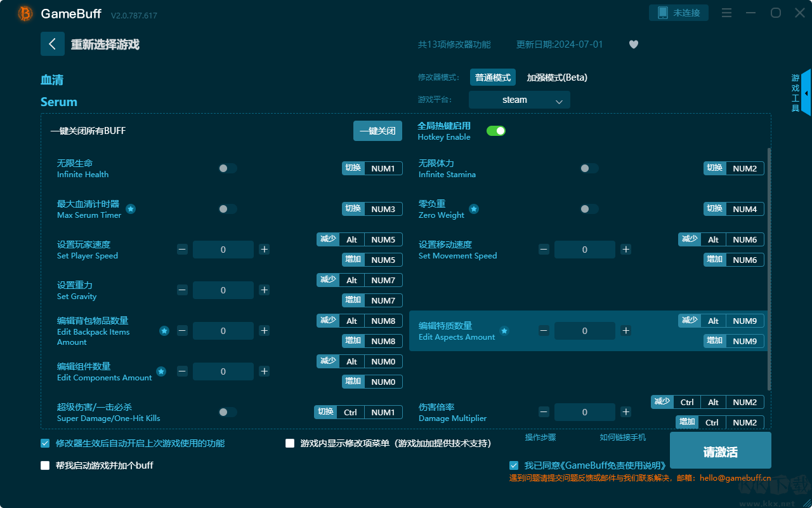Viewport: 812px width, 508px height.
Task: Click the 更新日期:2024-07-01 text
Action: [x=560, y=44]
